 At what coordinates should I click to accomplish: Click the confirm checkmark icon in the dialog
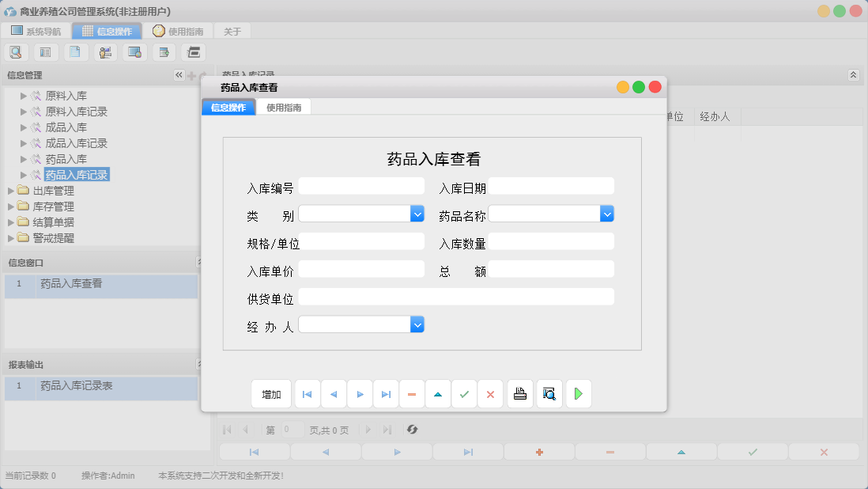coord(464,393)
